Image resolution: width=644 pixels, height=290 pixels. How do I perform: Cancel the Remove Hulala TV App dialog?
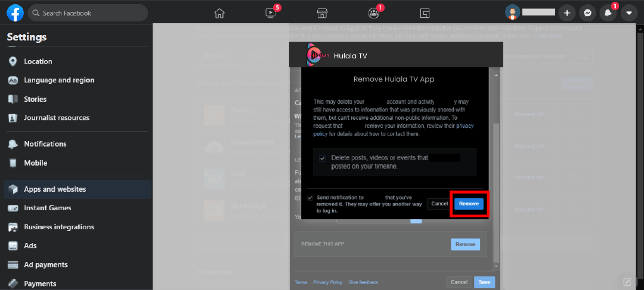pos(439,204)
